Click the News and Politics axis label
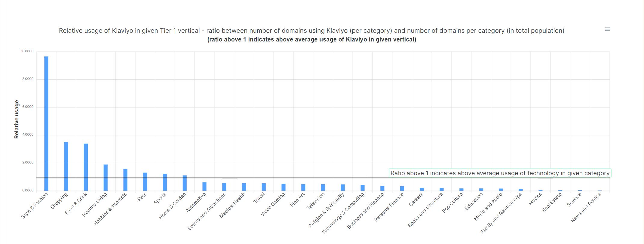 (586, 208)
